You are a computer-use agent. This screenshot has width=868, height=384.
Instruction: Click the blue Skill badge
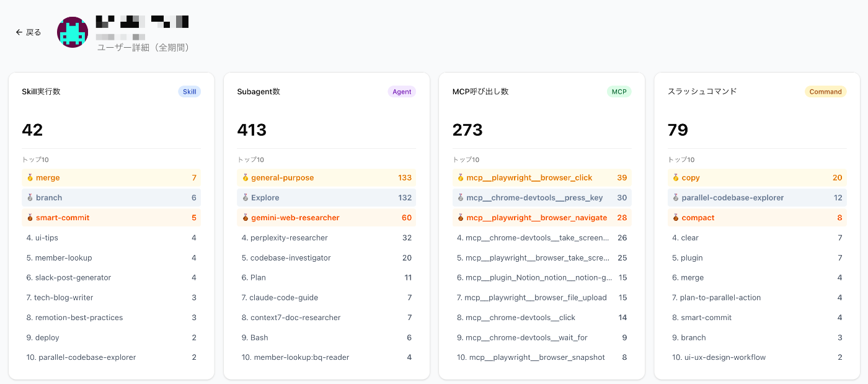(189, 92)
